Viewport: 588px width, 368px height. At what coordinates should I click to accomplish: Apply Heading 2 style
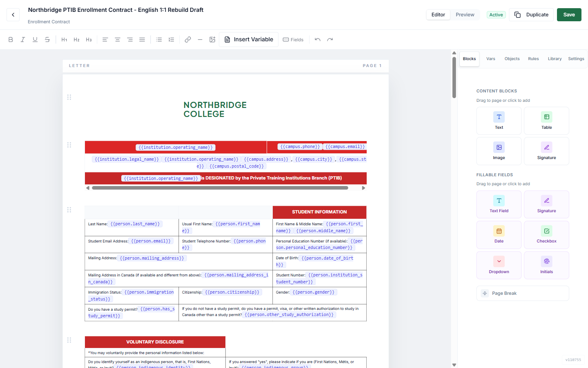click(76, 40)
